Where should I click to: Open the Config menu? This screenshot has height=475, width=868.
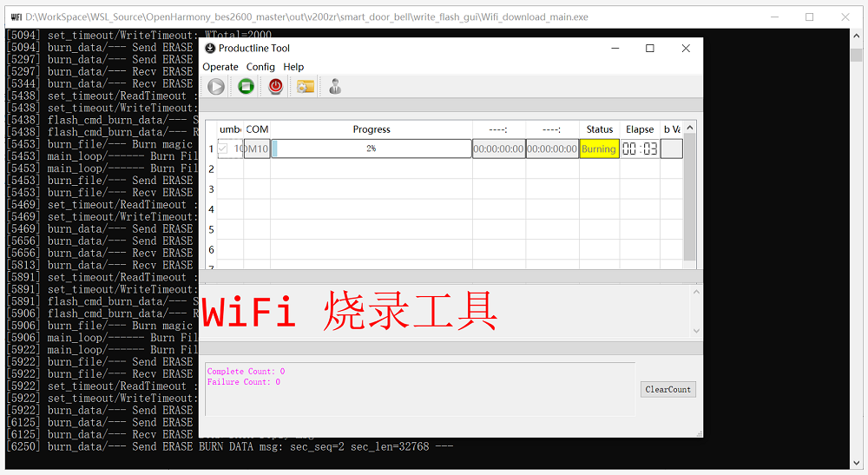coord(260,67)
